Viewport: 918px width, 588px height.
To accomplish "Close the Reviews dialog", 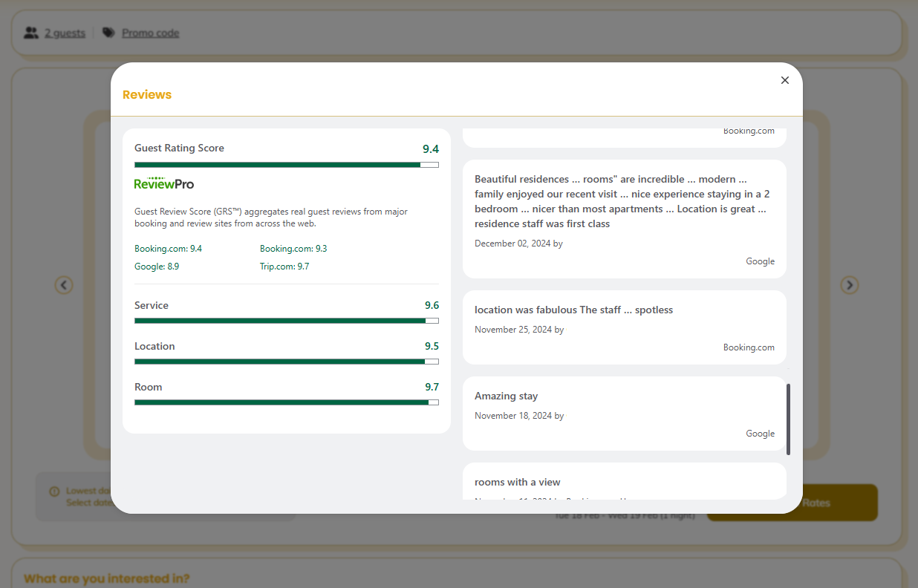I will (785, 80).
